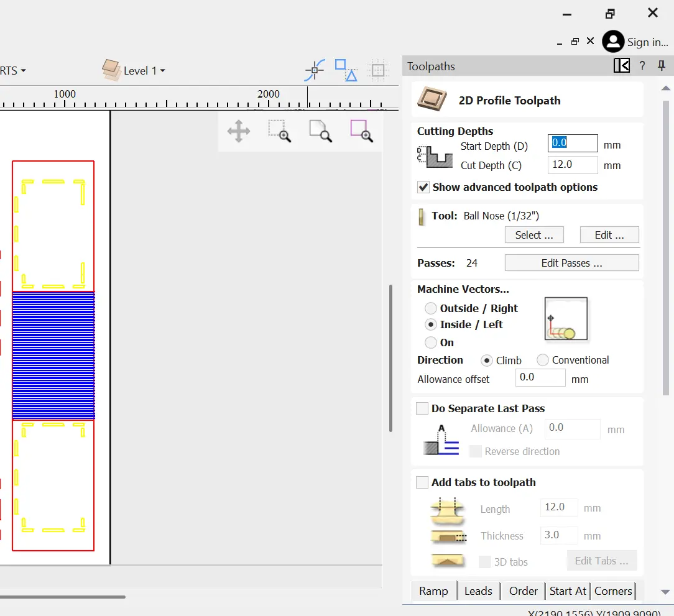This screenshot has width=674, height=616.
Task: Enable Do Separate Last Pass checkbox
Action: pos(422,408)
